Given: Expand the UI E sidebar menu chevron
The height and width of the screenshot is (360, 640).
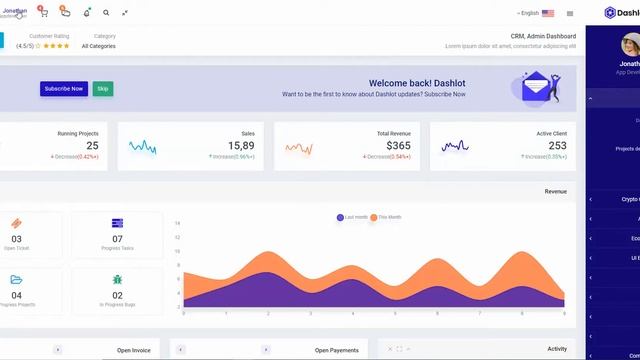Looking at the screenshot, I should tap(591, 258).
